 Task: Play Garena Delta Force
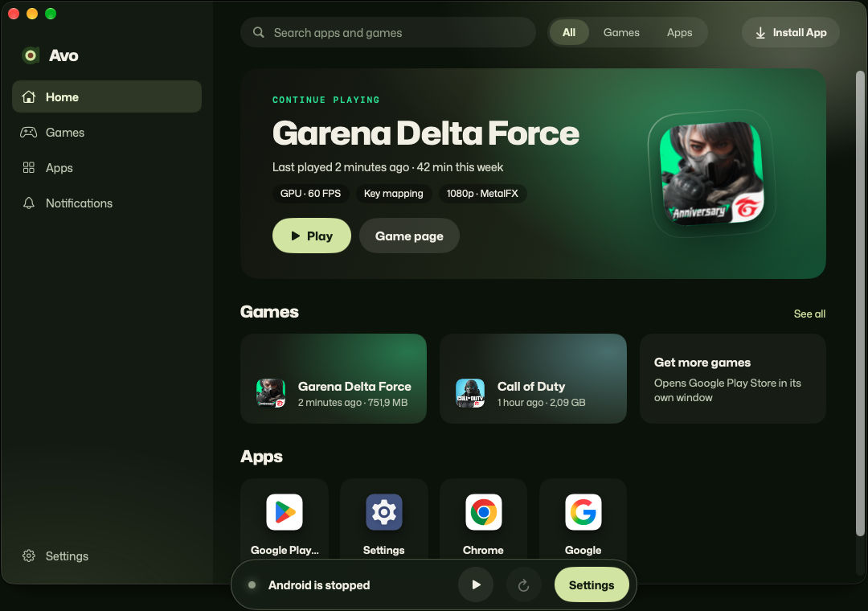pyautogui.click(x=312, y=236)
